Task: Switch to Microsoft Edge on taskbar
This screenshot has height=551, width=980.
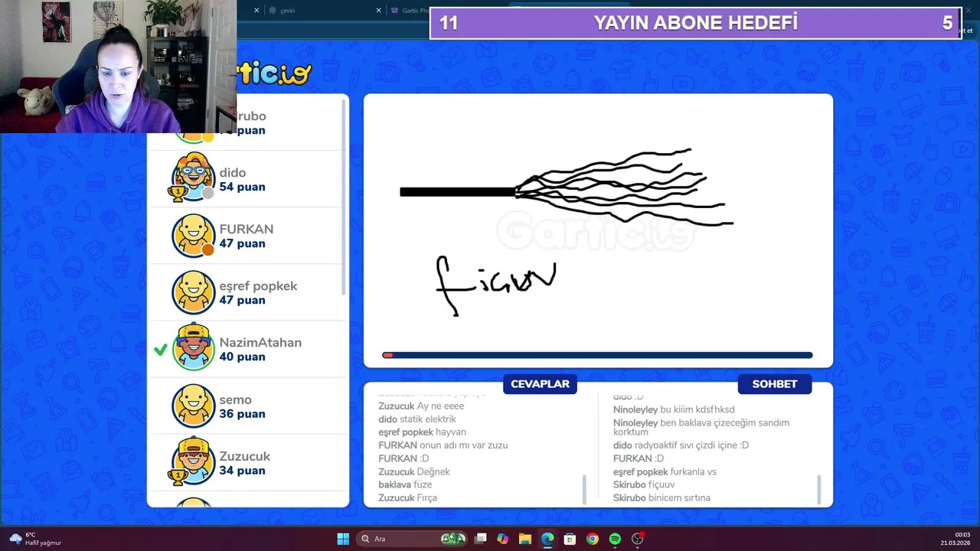Action: 547,539
